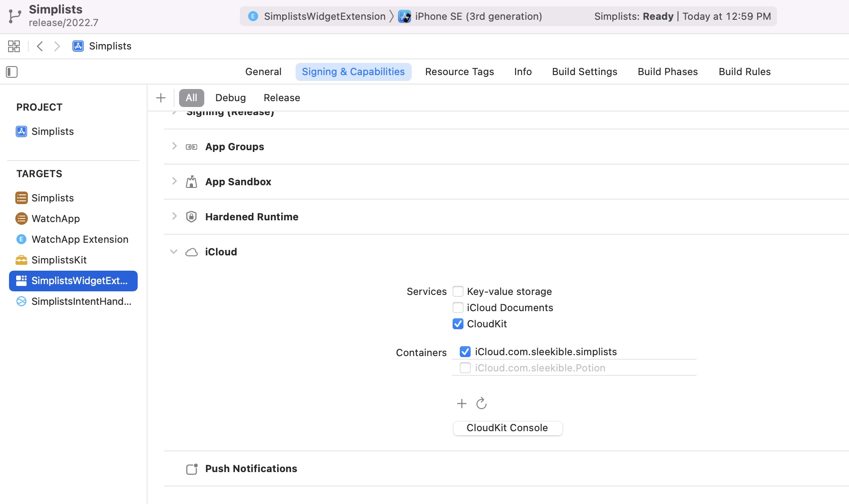Go back with the left navigation arrow

[40, 46]
